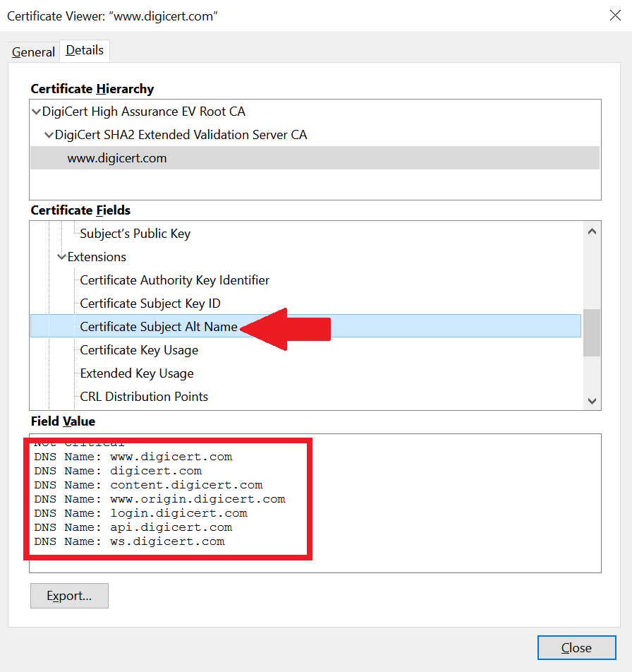Select the CRL Distribution Points field

pos(143,396)
